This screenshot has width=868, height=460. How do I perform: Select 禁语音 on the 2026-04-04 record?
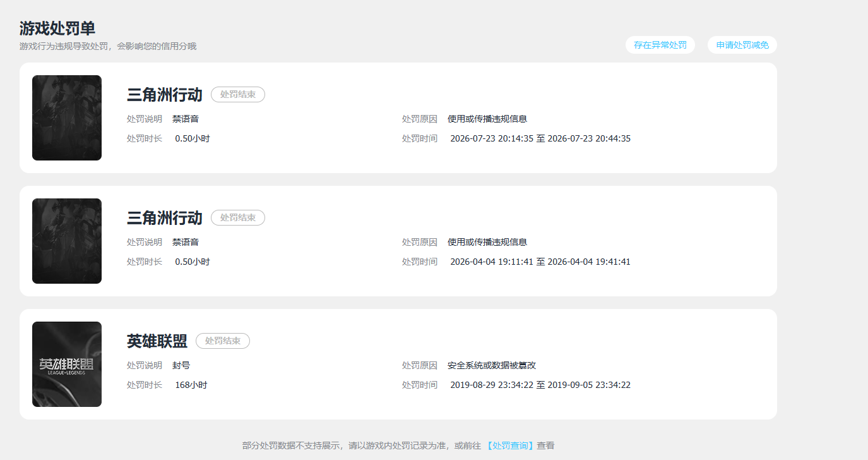pyautogui.click(x=186, y=242)
